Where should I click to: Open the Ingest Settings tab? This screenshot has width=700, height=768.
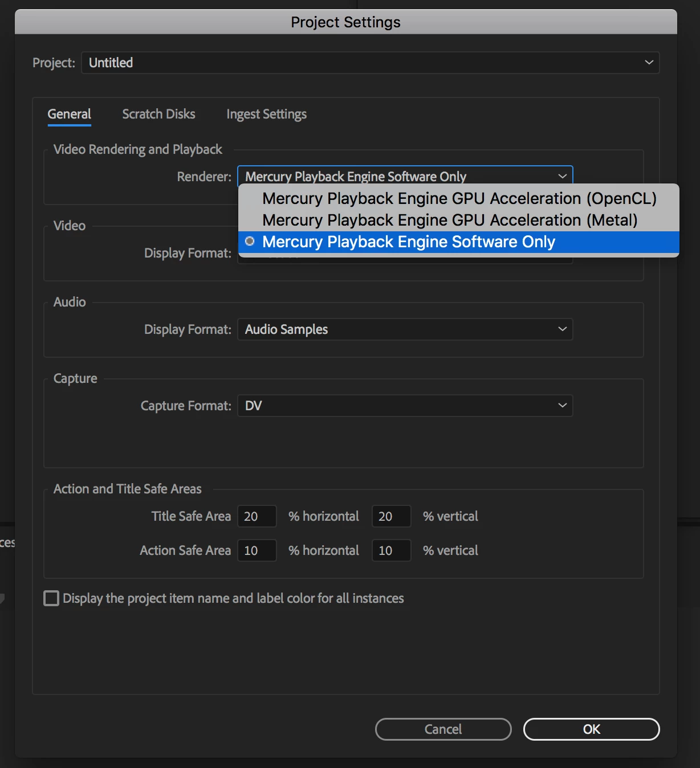click(266, 114)
